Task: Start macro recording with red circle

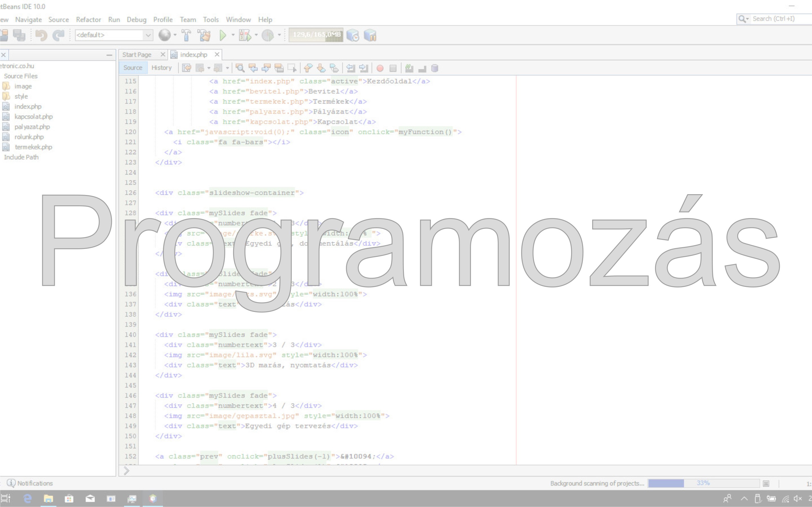Action: pyautogui.click(x=380, y=68)
